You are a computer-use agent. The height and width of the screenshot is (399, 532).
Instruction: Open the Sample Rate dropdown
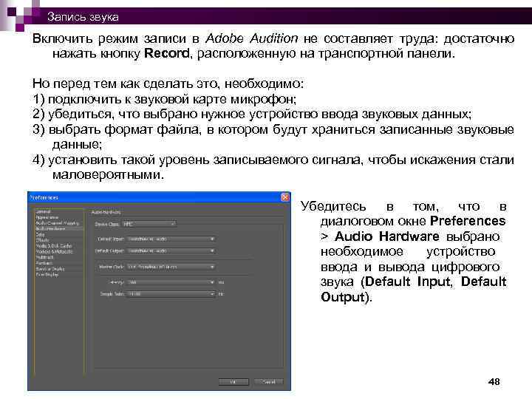click(x=171, y=294)
